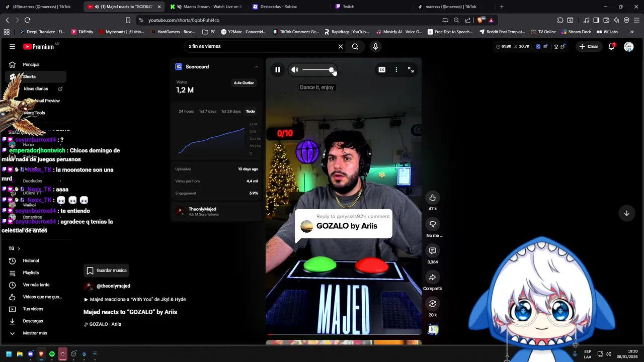Seek on the Shorts progress bar
This screenshot has width=644, height=362.
pos(344,334)
